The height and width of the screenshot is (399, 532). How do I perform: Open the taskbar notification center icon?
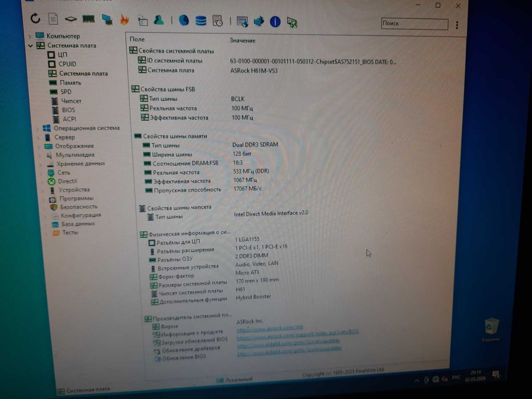496,374
